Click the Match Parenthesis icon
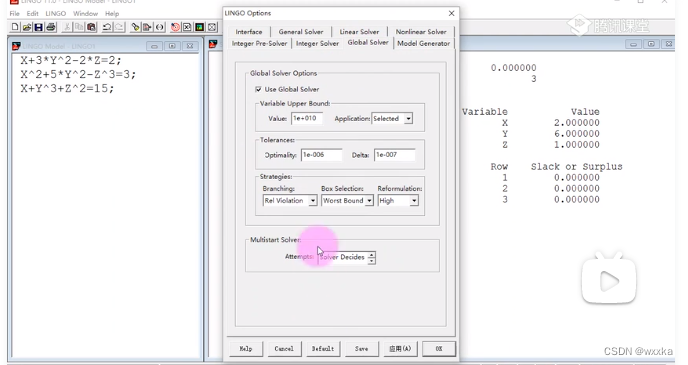 (x=159, y=27)
